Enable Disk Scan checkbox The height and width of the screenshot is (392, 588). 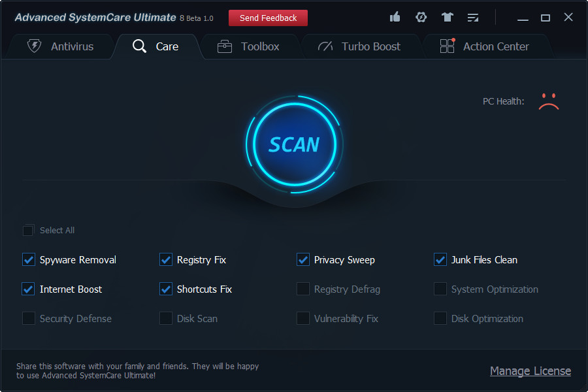coord(166,318)
